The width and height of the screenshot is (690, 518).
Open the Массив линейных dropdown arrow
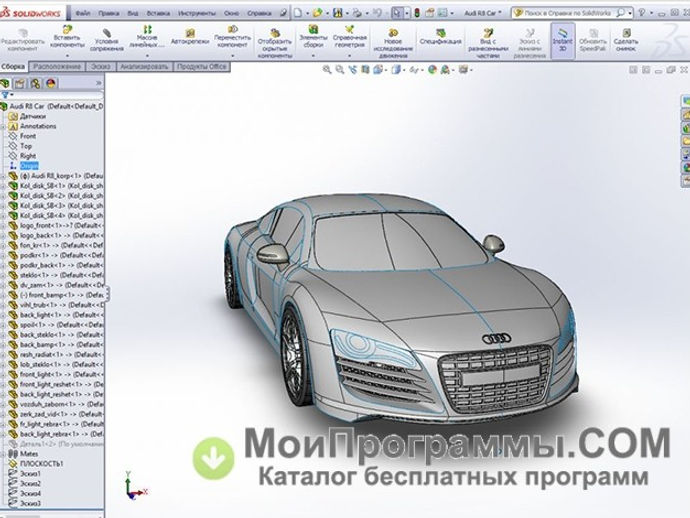[x=147, y=56]
